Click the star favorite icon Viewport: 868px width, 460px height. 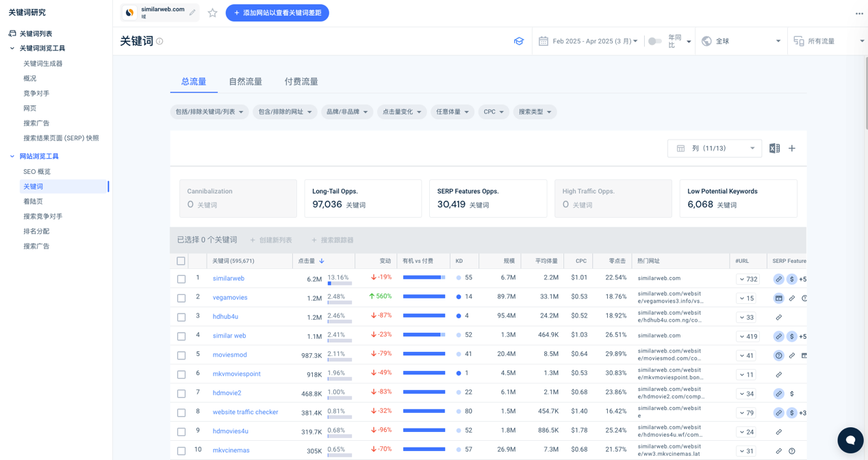coord(212,13)
